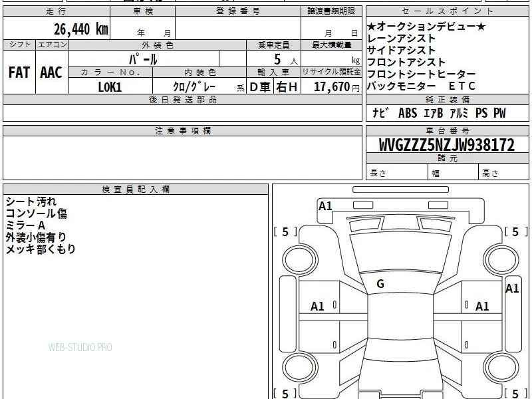This screenshot has width=532, height=399.
Task: Click the recycle deposit 17,670円
Action: point(336,87)
